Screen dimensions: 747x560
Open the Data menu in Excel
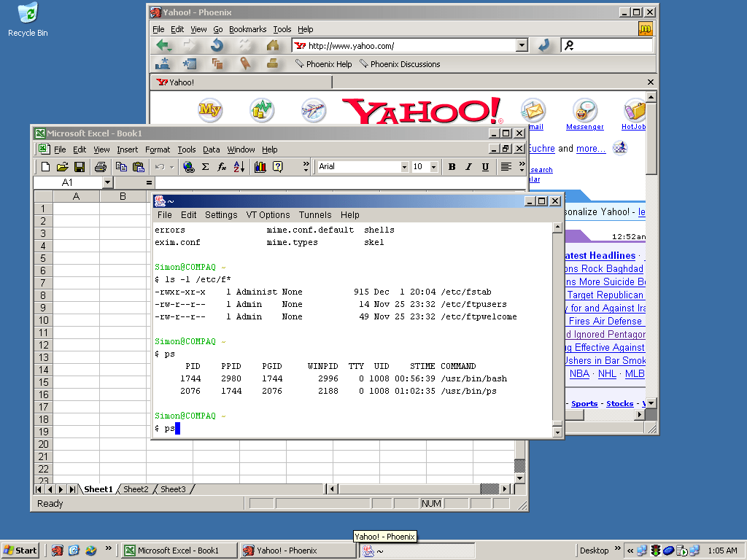[x=211, y=149]
